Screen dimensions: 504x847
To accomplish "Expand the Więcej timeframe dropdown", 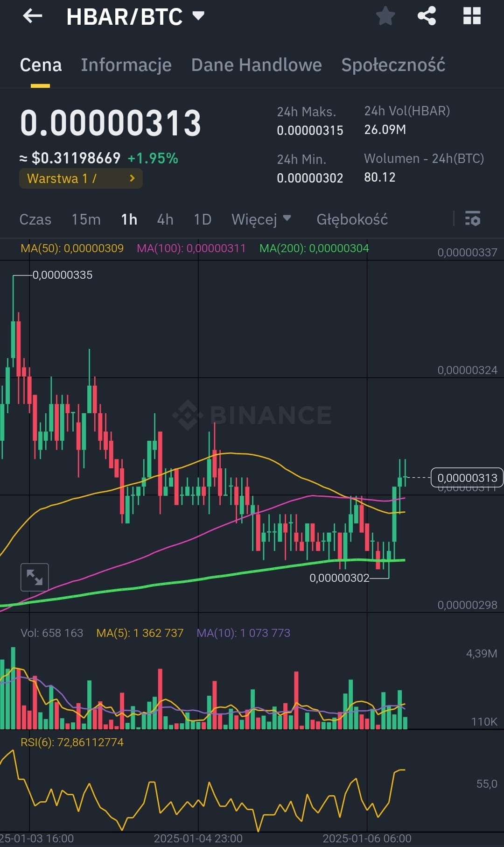I will pos(261,219).
